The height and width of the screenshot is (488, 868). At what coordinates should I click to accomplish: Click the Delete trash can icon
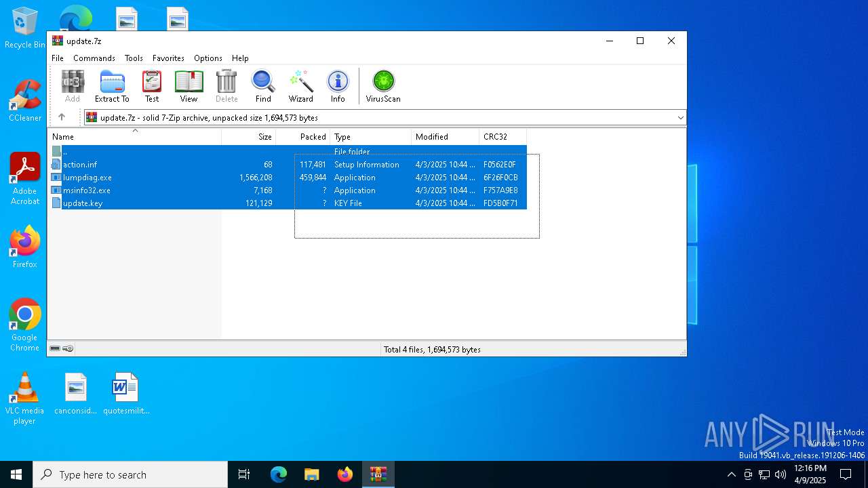pos(226,86)
